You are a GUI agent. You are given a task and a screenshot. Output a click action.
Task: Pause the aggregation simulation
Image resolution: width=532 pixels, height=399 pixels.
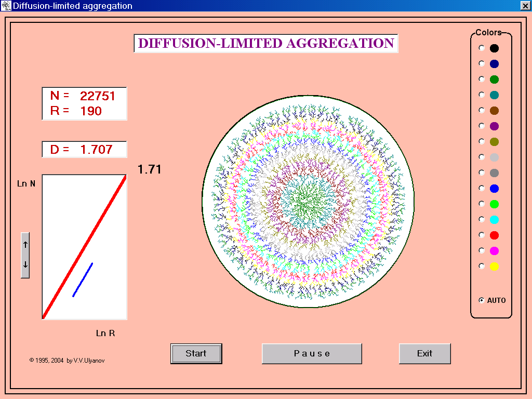point(312,353)
